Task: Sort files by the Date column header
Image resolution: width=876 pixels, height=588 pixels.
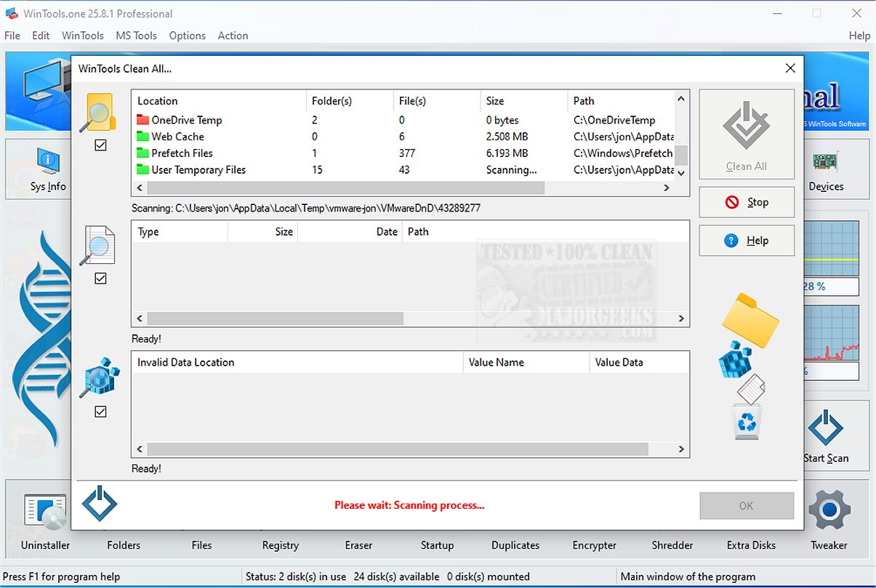Action: tap(350, 232)
